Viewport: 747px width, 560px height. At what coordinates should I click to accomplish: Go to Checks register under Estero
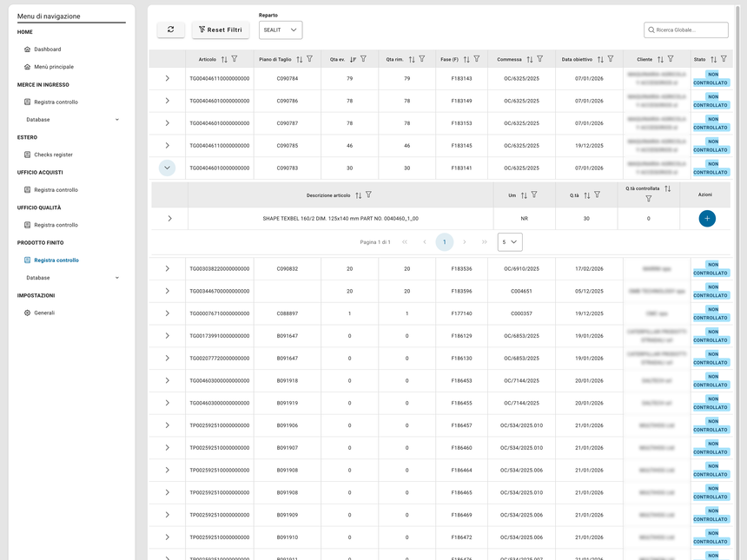coord(53,155)
